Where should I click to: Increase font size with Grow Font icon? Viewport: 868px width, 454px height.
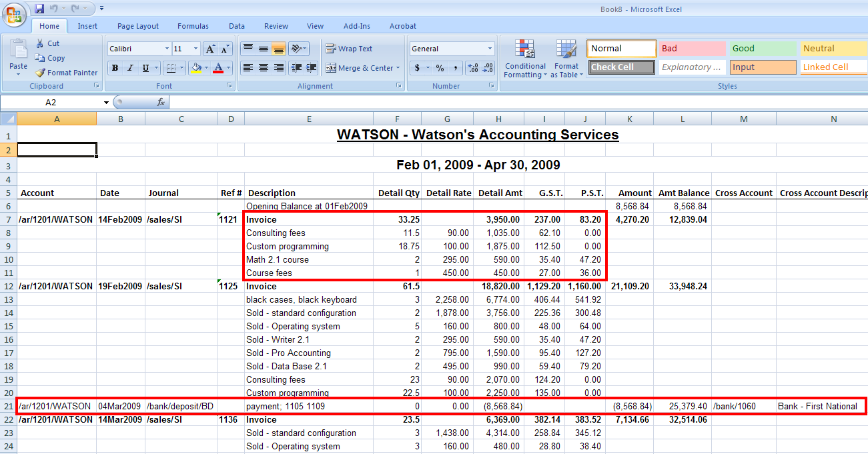pos(209,49)
